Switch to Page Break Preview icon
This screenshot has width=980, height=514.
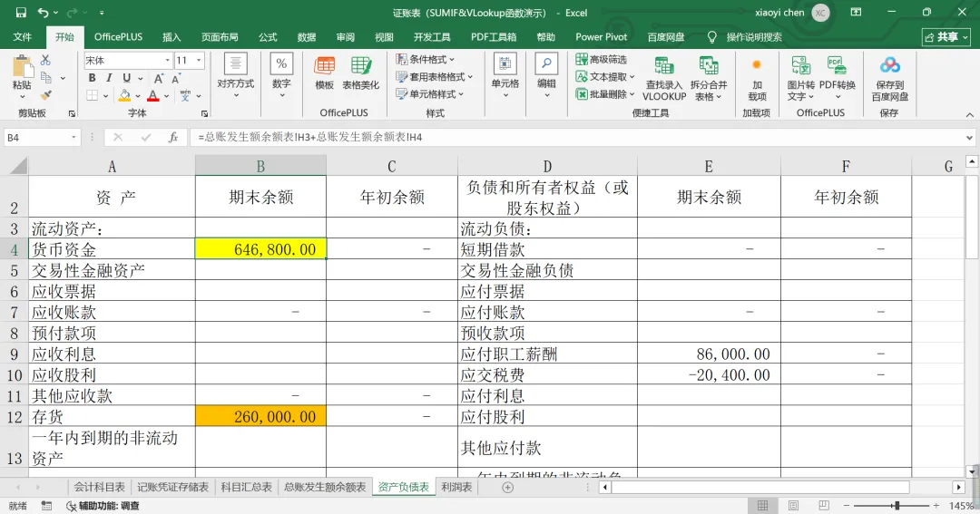[824, 505]
